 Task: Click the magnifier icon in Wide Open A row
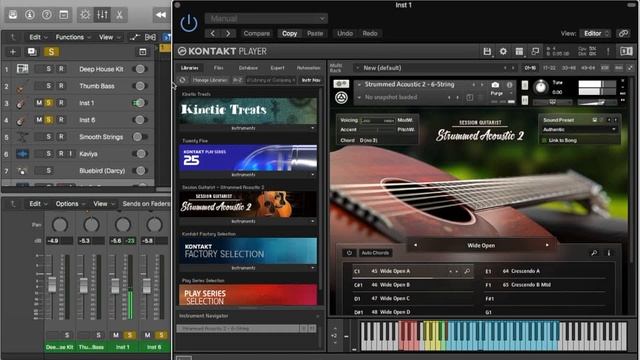(x=467, y=271)
